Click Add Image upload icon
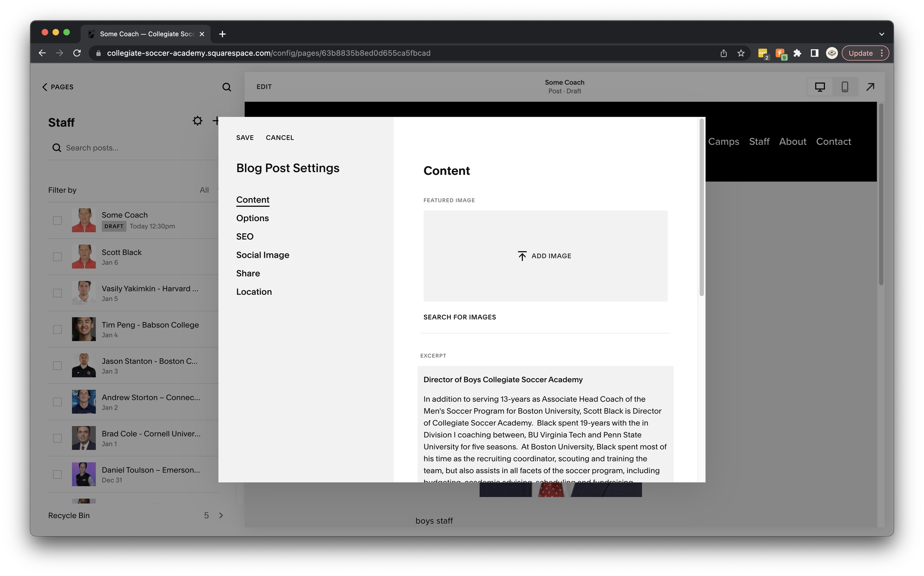 (x=522, y=256)
